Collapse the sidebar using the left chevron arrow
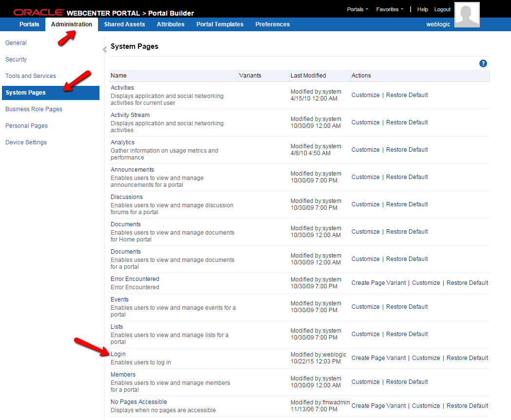The height and width of the screenshot is (420, 511). (x=104, y=49)
